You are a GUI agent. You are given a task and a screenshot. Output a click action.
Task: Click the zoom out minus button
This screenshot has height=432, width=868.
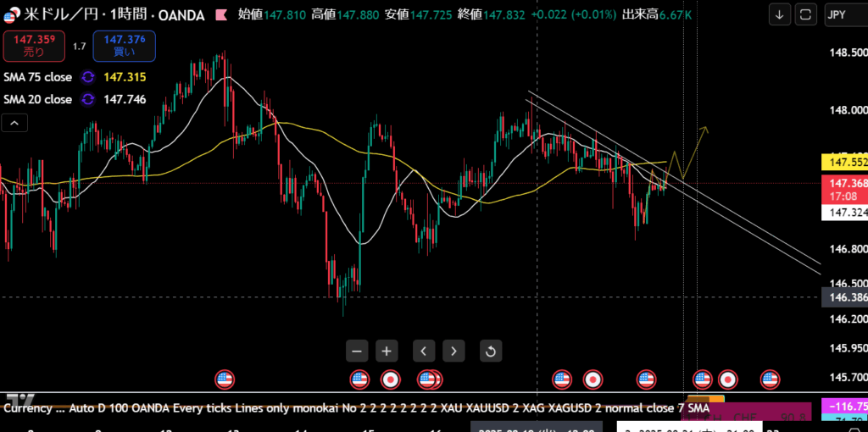357,351
